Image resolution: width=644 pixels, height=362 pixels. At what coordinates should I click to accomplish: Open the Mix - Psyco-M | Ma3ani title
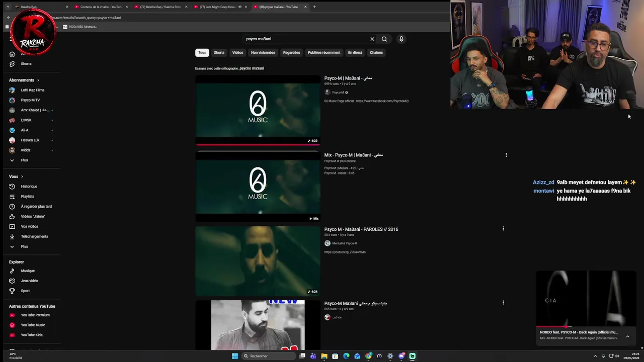(x=353, y=155)
